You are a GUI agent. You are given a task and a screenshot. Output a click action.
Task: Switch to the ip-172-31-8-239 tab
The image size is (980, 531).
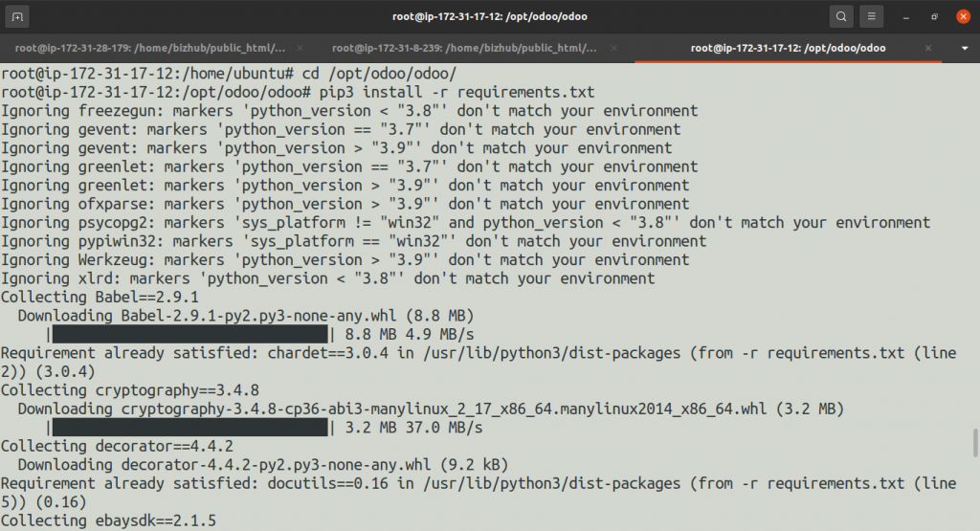coord(464,48)
